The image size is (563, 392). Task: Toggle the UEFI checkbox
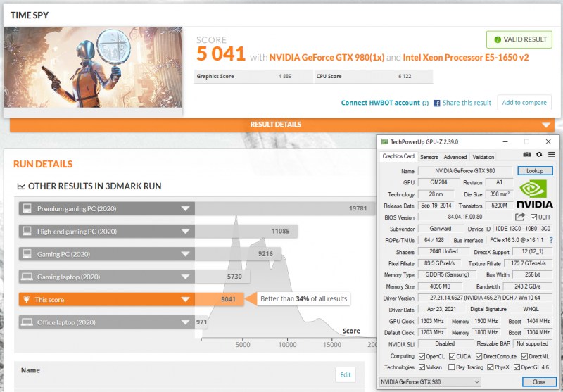point(534,217)
